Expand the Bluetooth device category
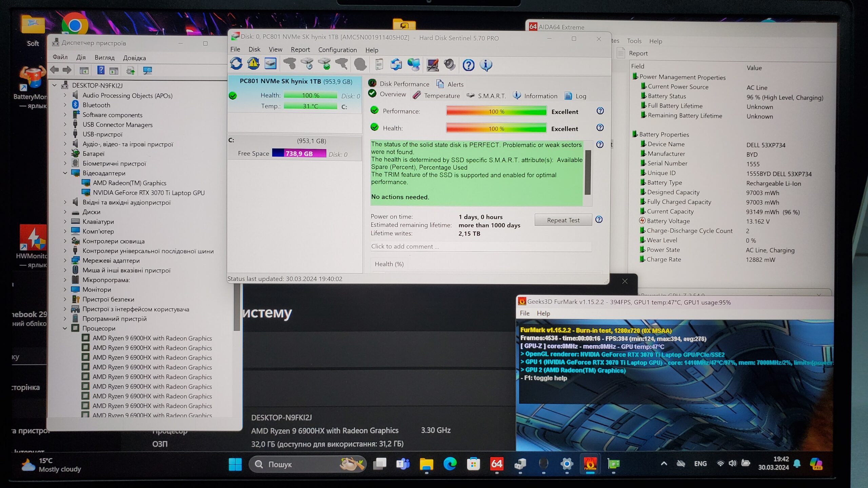 click(x=65, y=105)
